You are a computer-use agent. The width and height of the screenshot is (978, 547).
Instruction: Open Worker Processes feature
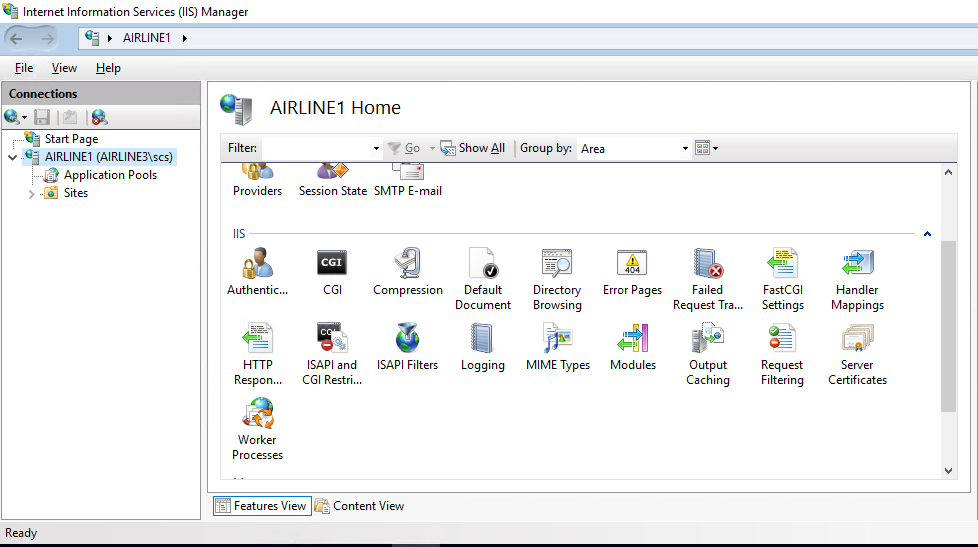pos(258,428)
